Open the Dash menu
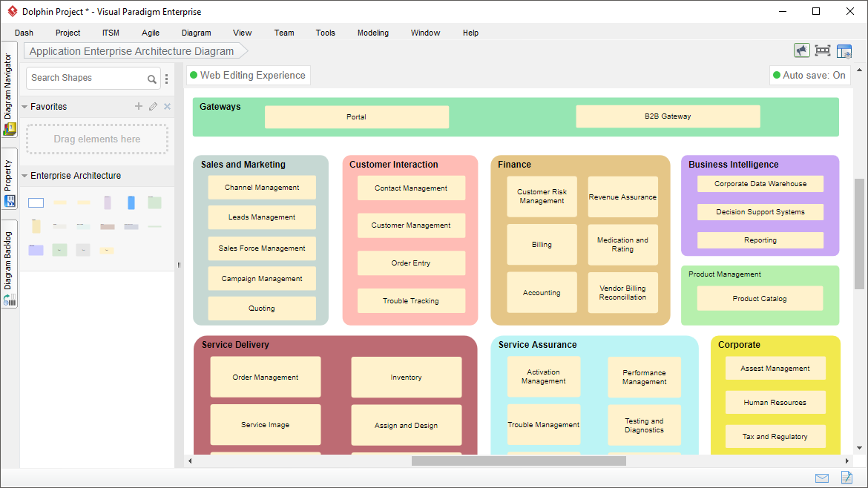 24,33
